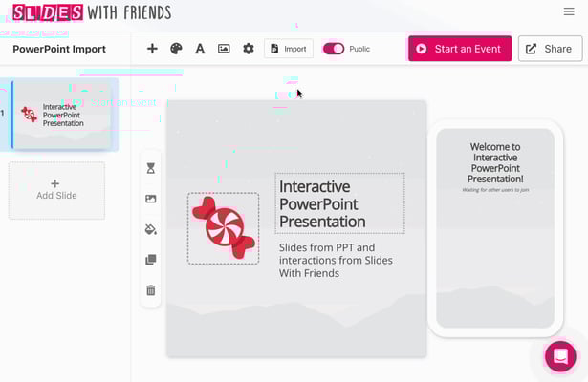Duplicate slide using the copy icon
The height and width of the screenshot is (382, 588).
coord(151,260)
